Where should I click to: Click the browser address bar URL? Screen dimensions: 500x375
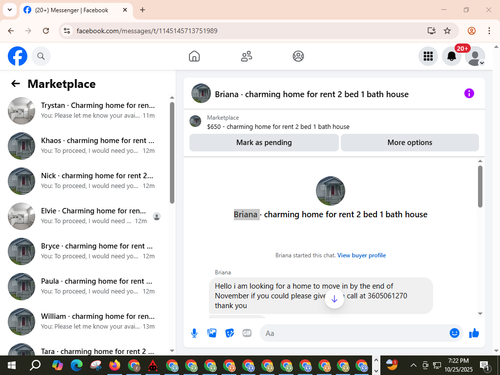147,31
